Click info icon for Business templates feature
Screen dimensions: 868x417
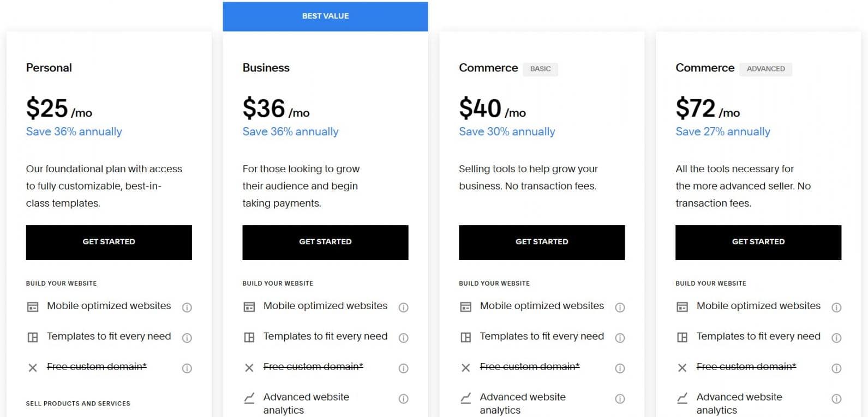coord(403,338)
